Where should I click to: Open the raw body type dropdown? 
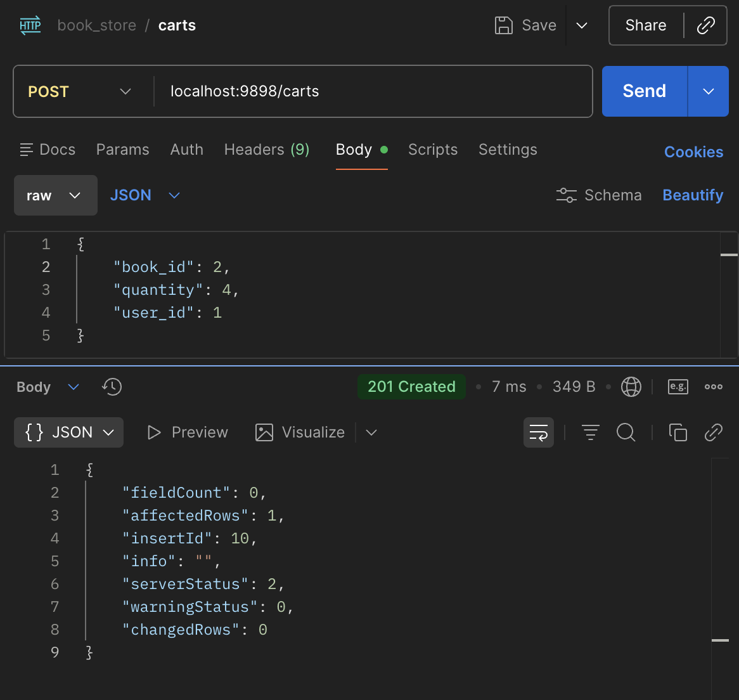[56, 195]
